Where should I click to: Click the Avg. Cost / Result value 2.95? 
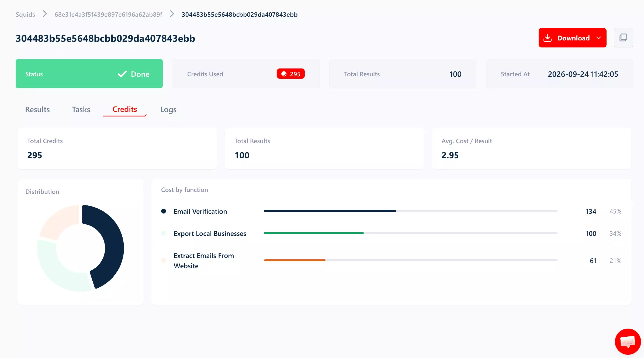450,155
